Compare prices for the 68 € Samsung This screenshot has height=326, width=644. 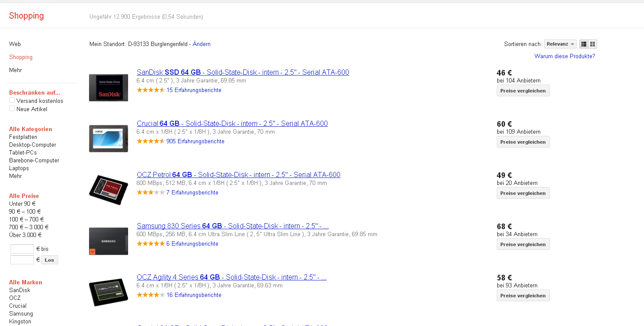(x=523, y=244)
